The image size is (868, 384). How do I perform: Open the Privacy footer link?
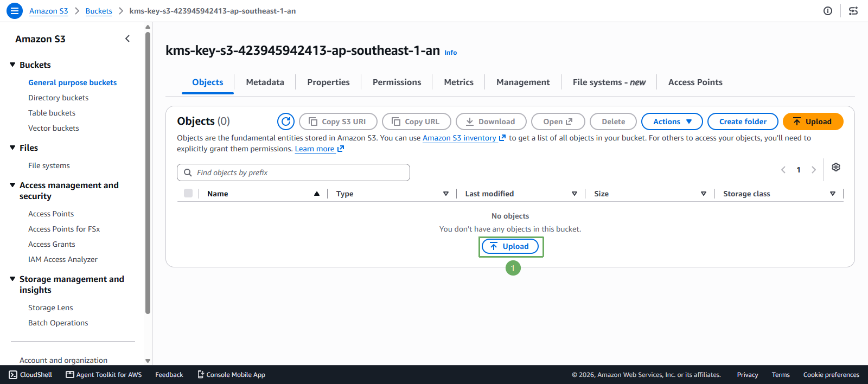pos(748,375)
